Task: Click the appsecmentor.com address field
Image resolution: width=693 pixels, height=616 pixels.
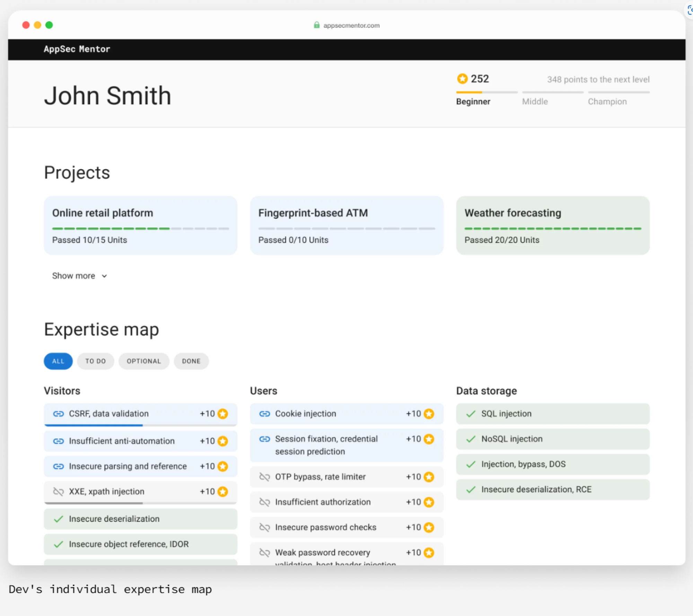Action: point(351,25)
